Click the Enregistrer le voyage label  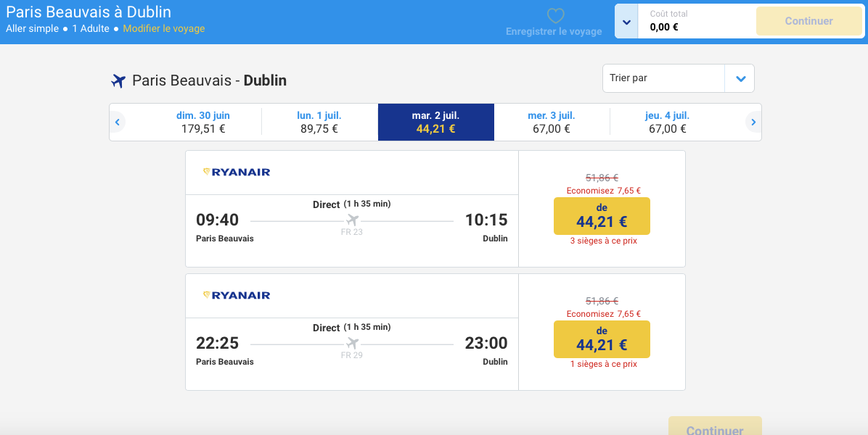554,31
